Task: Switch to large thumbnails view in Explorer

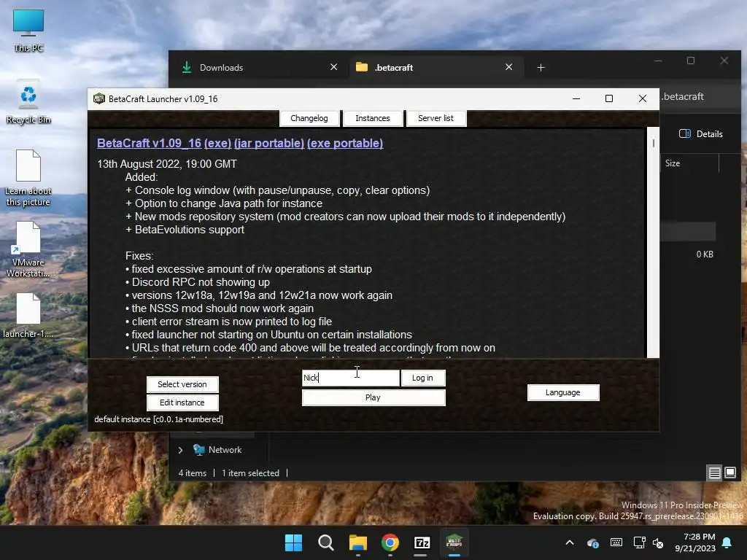Action: tap(730, 472)
